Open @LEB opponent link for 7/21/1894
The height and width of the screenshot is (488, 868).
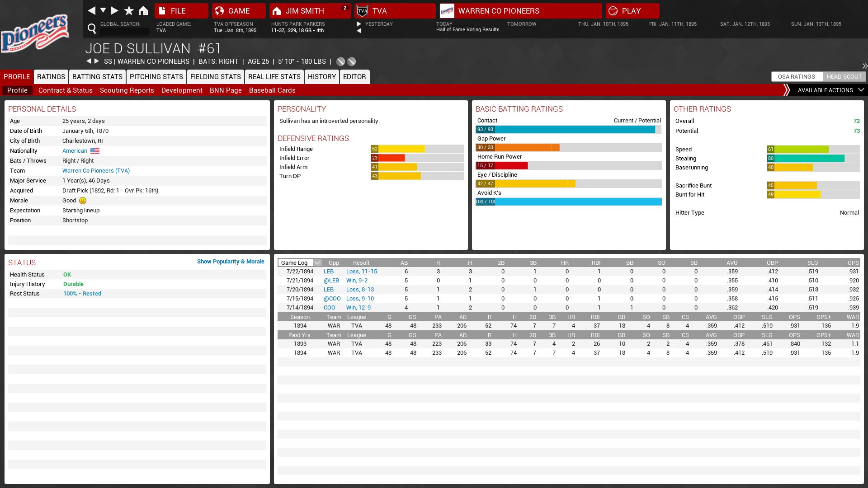point(331,281)
